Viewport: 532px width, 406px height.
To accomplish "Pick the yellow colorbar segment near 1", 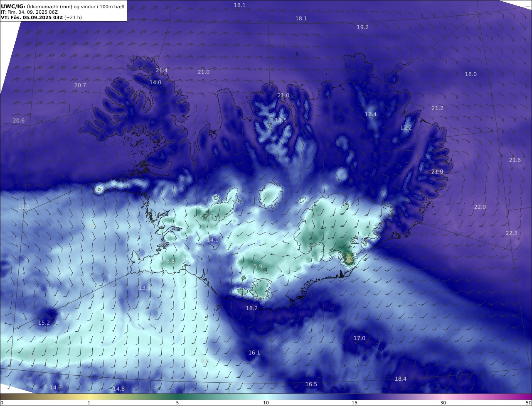I will pyautogui.click(x=89, y=396).
